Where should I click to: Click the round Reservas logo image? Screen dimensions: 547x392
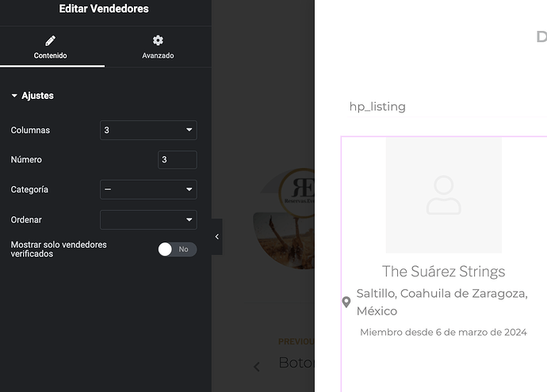(284, 219)
